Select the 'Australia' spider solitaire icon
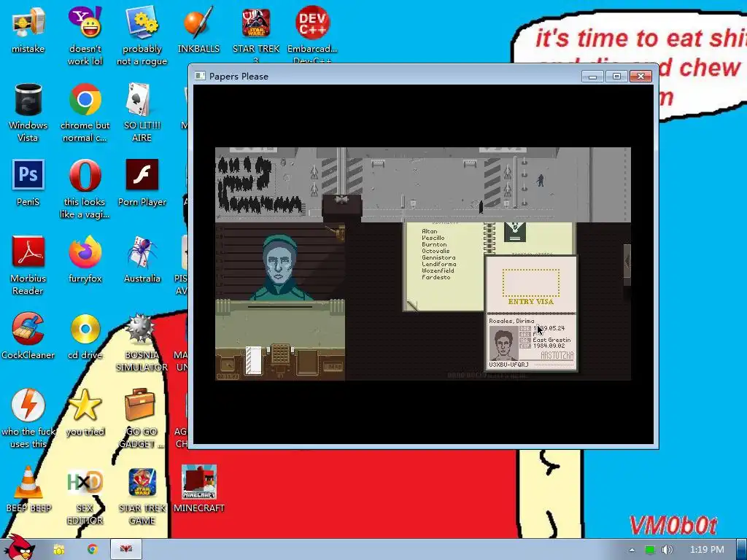747x560 pixels. pos(142,260)
